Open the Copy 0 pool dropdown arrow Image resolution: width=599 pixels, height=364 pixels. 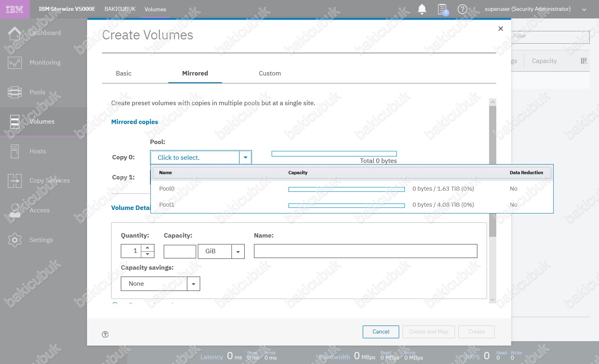click(246, 157)
